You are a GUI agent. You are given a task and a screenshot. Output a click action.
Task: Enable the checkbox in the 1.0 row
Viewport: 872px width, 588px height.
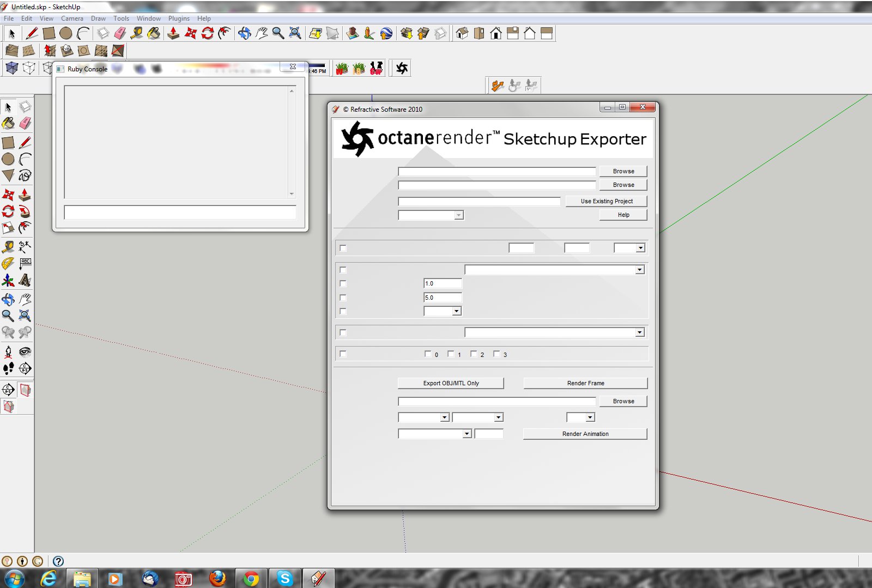(x=343, y=283)
